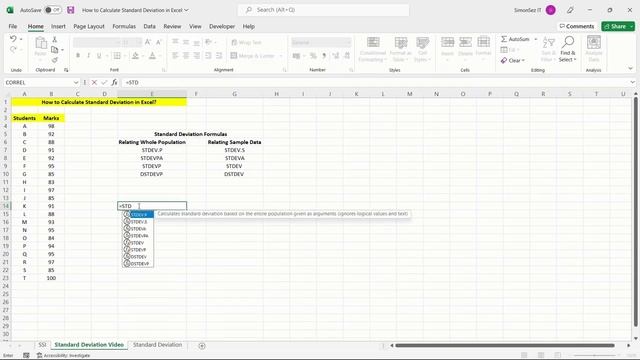Switch to the Data tab
Image resolution: width=640 pixels, height=360 pixels.
[x=149, y=26]
